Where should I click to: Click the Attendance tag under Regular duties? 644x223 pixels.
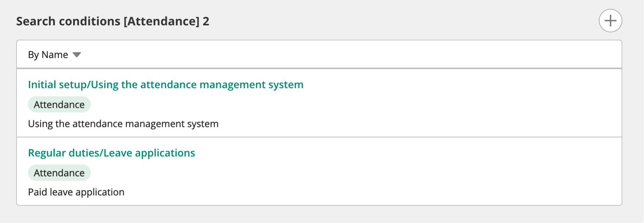point(59,173)
